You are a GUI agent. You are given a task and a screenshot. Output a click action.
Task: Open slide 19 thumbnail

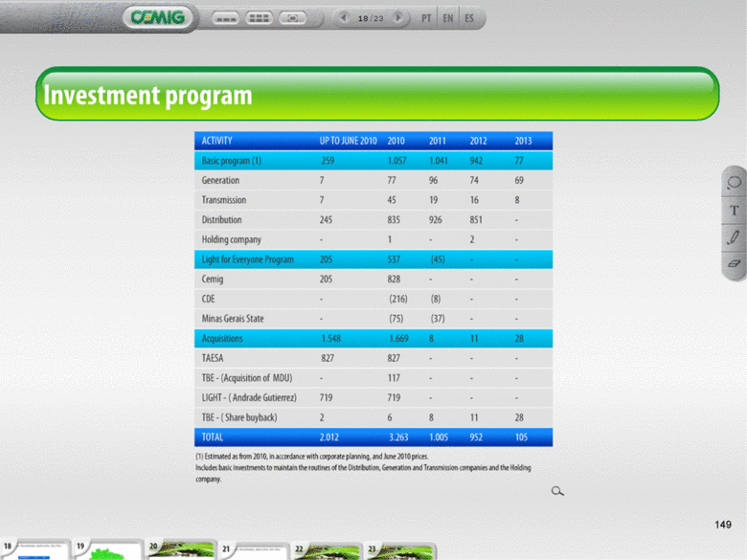coord(108,550)
